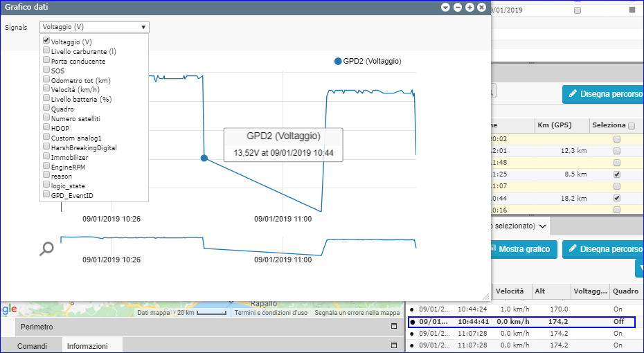Expand the 'selezionato' dropdown chevron

tap(544, 226)
